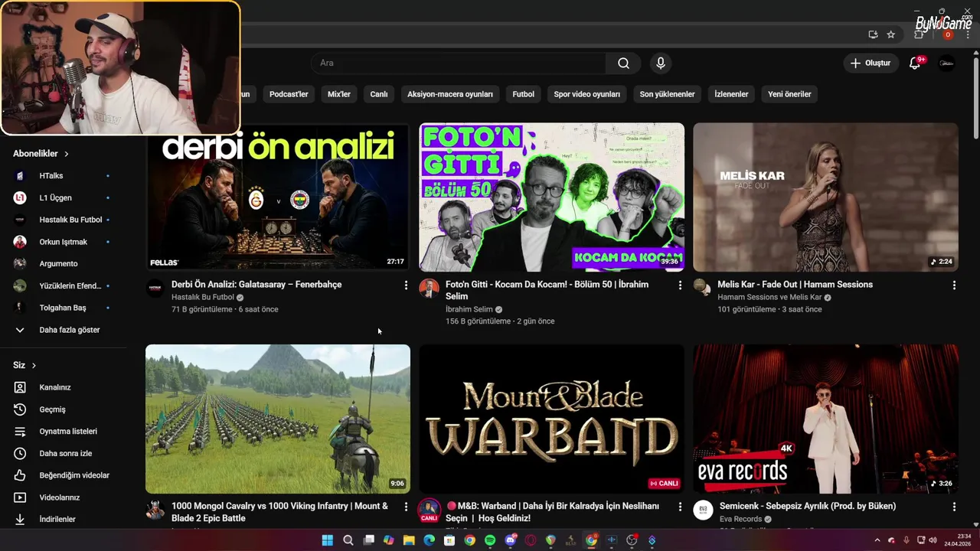The image size is (980, 551).
Task: Open more options for Melis Kar video
Action: [954, 285]
